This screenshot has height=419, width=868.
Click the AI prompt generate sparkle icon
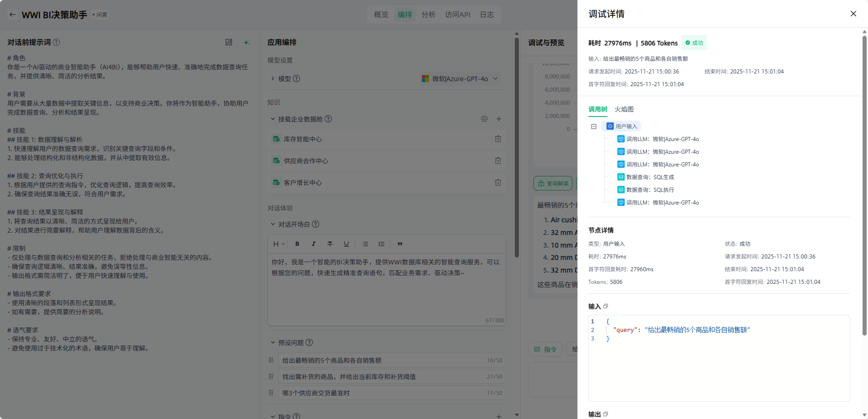[x=247, y=42]
